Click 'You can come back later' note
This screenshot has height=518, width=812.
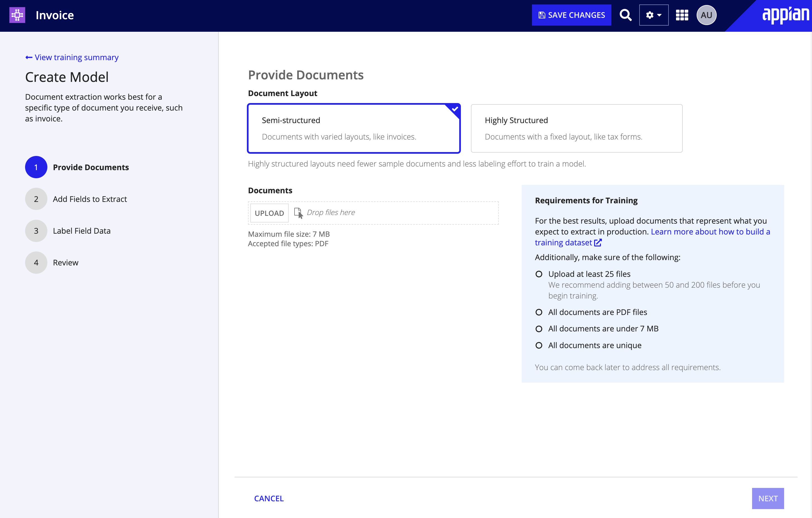tap(628, 367)
